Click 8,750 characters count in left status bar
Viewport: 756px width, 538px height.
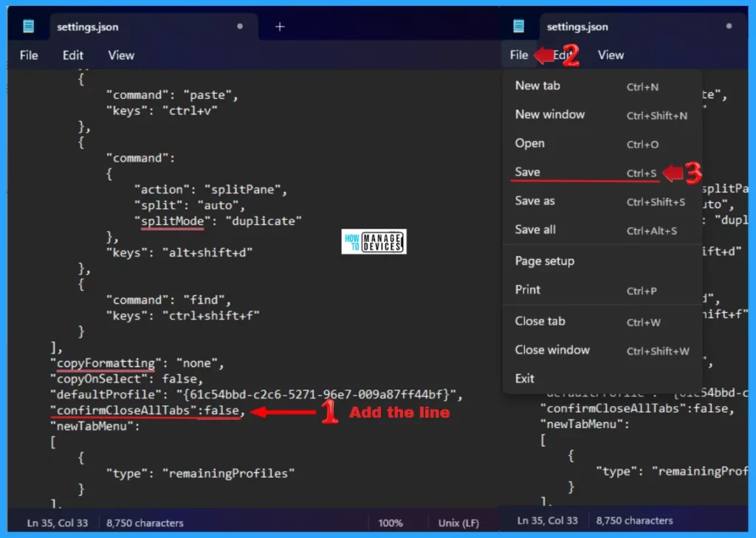pos(145,523)
